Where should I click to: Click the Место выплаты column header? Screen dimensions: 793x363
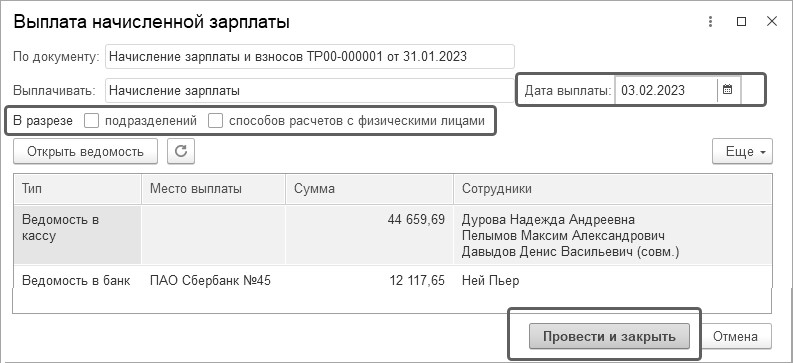pyautogui.click(x=213, y=189)
